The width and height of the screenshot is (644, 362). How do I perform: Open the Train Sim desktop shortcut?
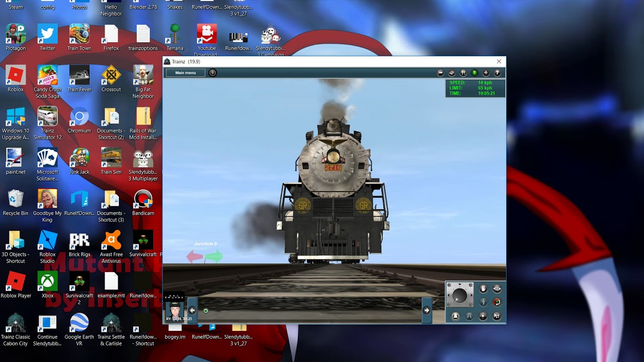pos(111,161)
